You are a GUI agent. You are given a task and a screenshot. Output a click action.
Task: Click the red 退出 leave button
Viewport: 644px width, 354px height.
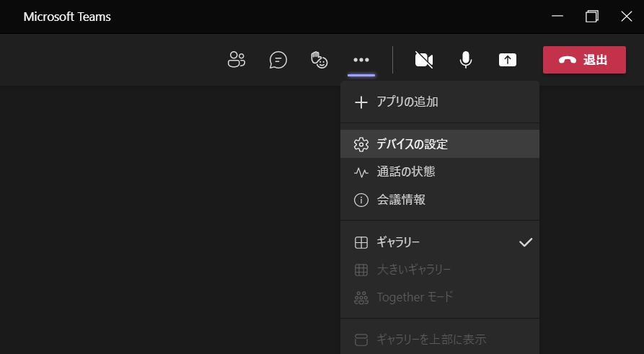[584, 60]
